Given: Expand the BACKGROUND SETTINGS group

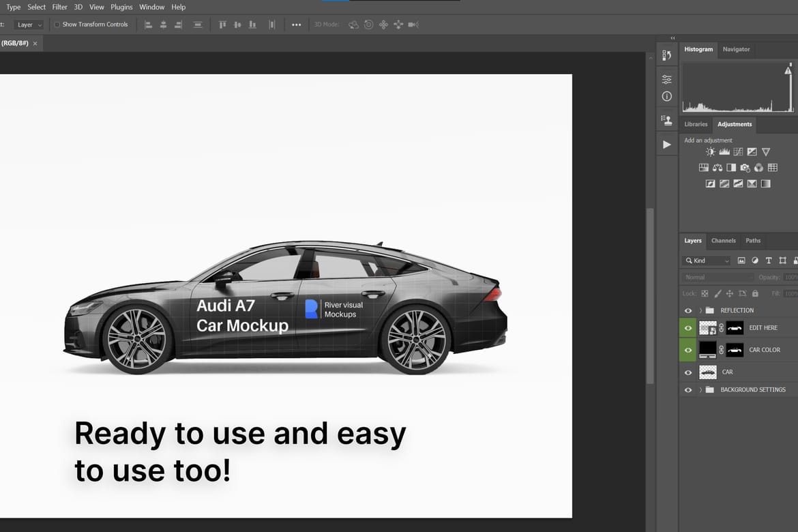Looking at the screenshot, I should [x=700, y=390].
